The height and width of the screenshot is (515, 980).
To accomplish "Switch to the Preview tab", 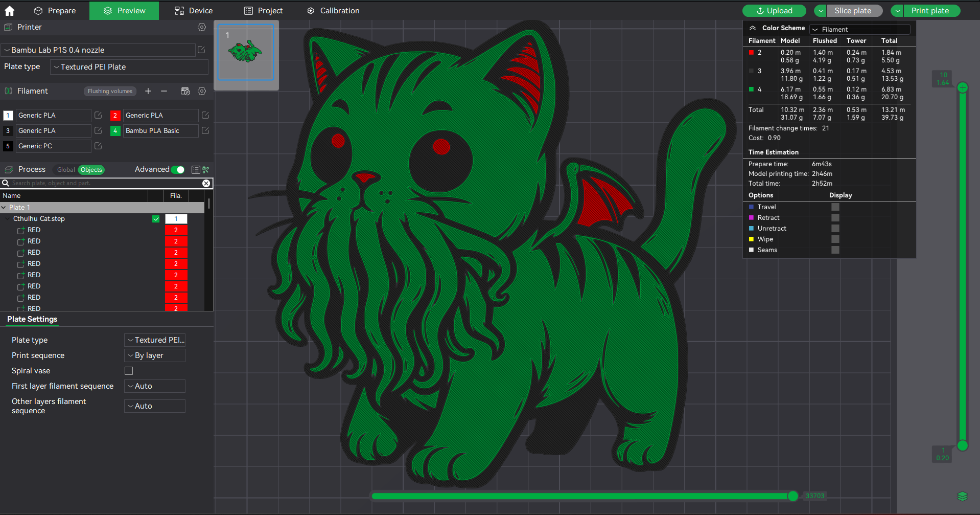I will tap(124, 11).
